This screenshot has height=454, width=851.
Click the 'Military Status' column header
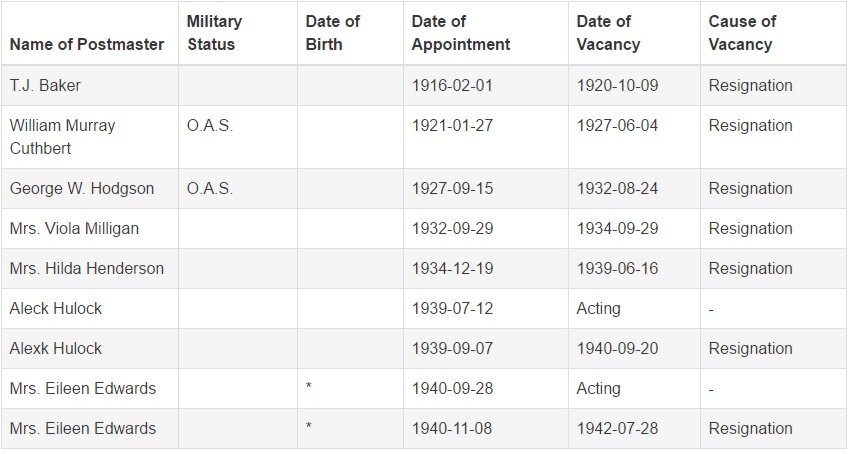pyautogui.click(x=214, y=33)
